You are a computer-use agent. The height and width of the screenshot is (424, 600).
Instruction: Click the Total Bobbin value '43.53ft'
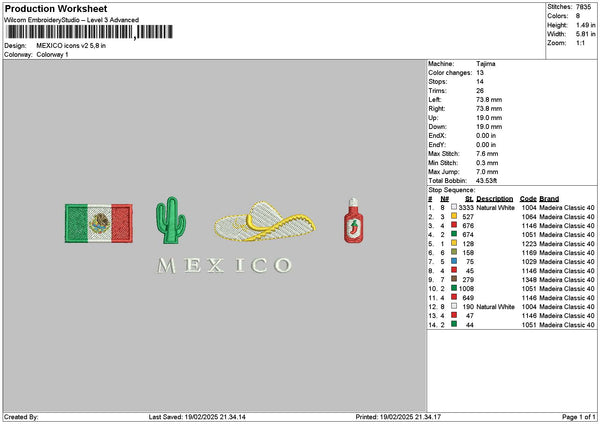pyautogui.click(x=486, y=181)
